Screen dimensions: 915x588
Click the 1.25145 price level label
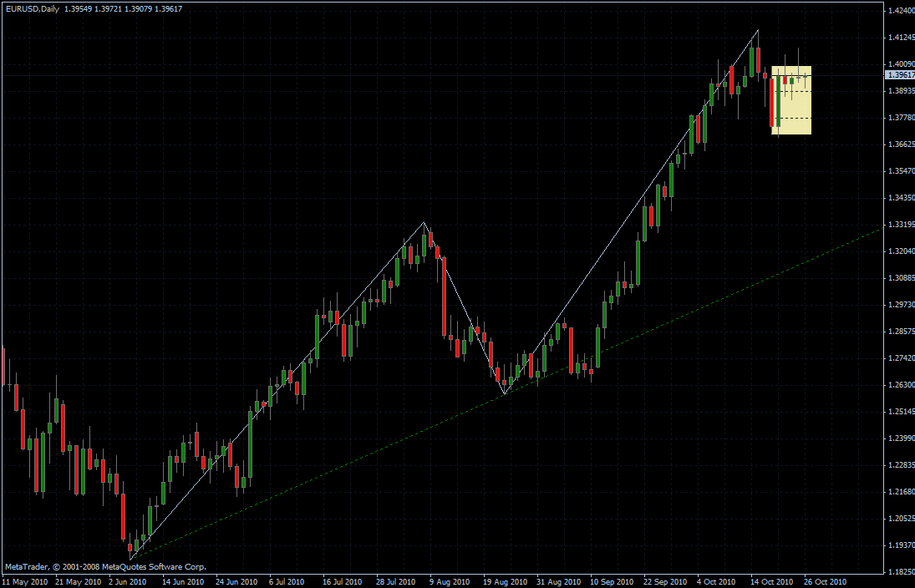[x=901, y=412]
